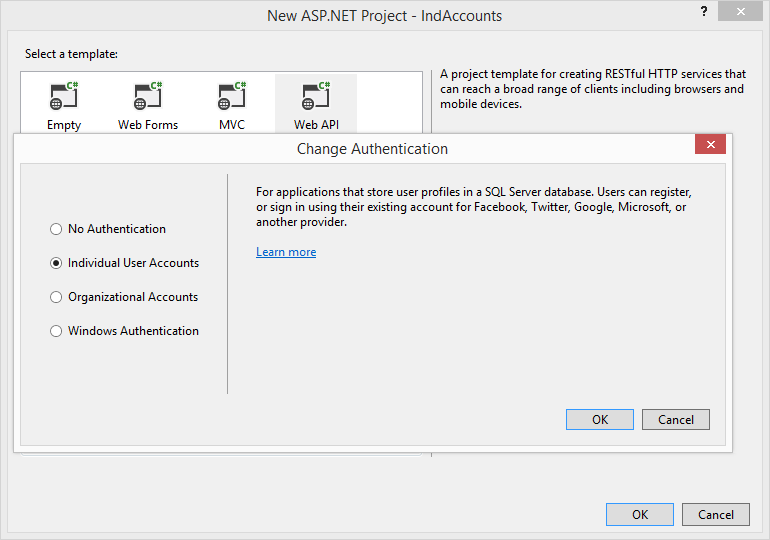Click OK in New ASP.NET Project window
The height and width of the screenshot is (540, 770).
click(x=639, y=515)
